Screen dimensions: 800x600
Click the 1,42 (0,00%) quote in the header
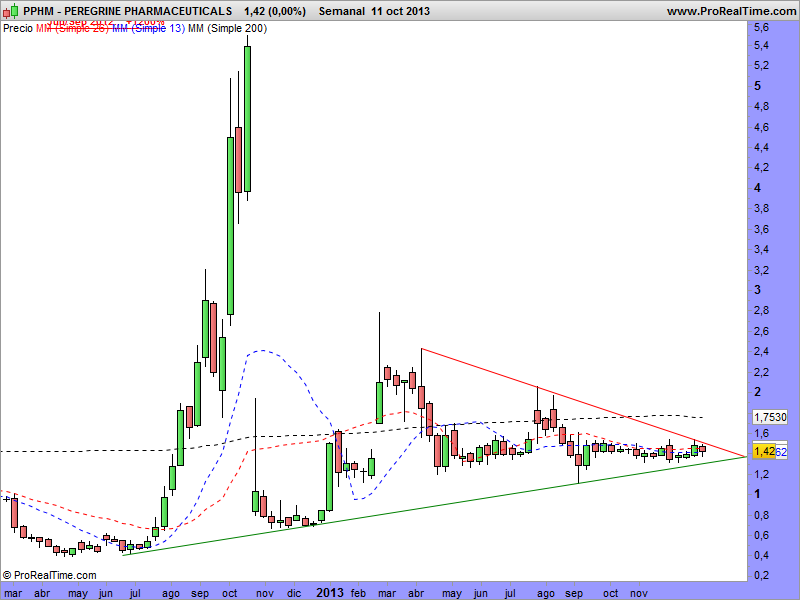[x=275, y=11]
